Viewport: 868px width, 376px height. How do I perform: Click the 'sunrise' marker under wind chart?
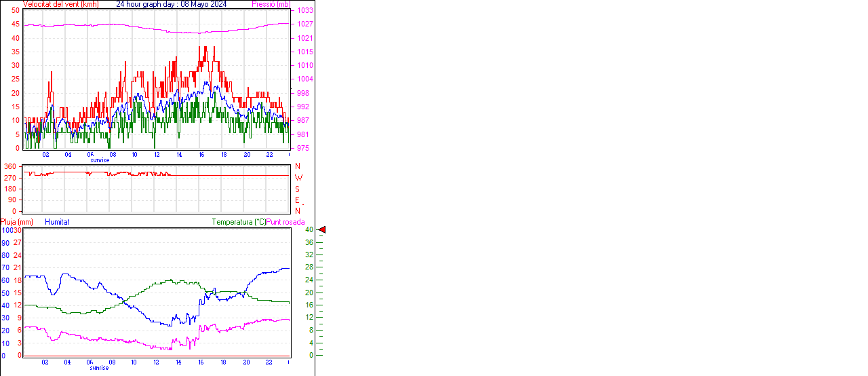[x=100, y=160]
